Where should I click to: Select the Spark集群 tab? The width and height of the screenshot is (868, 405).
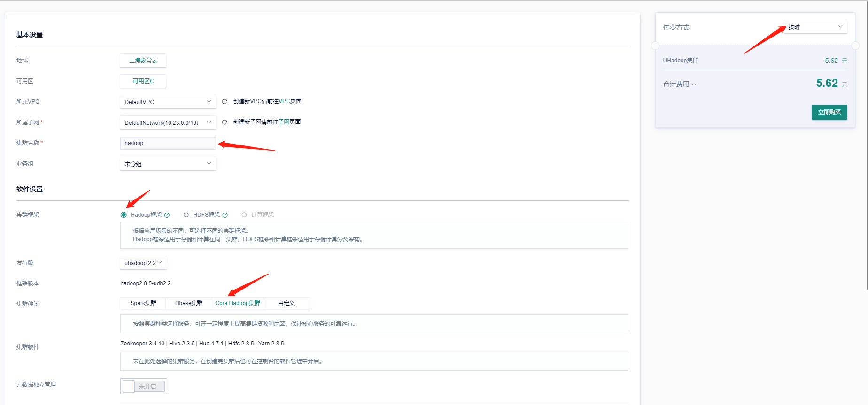[x=143, y=303]
